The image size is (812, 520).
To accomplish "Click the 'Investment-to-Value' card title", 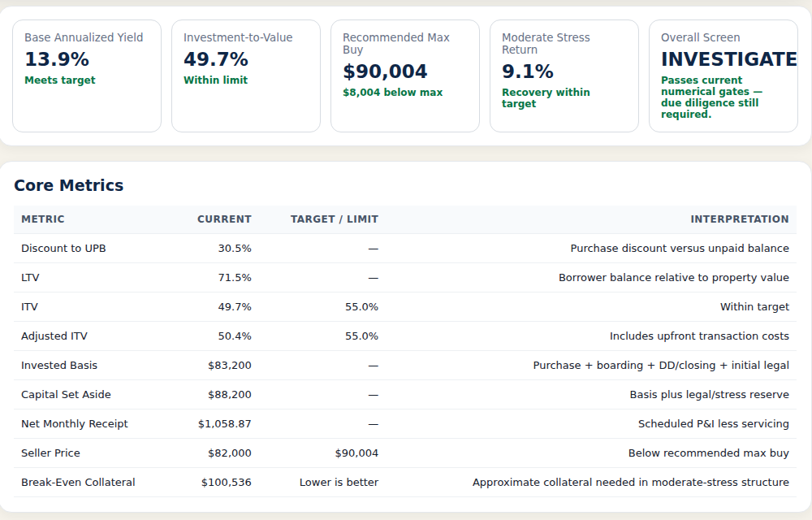I will coord(238,38).
